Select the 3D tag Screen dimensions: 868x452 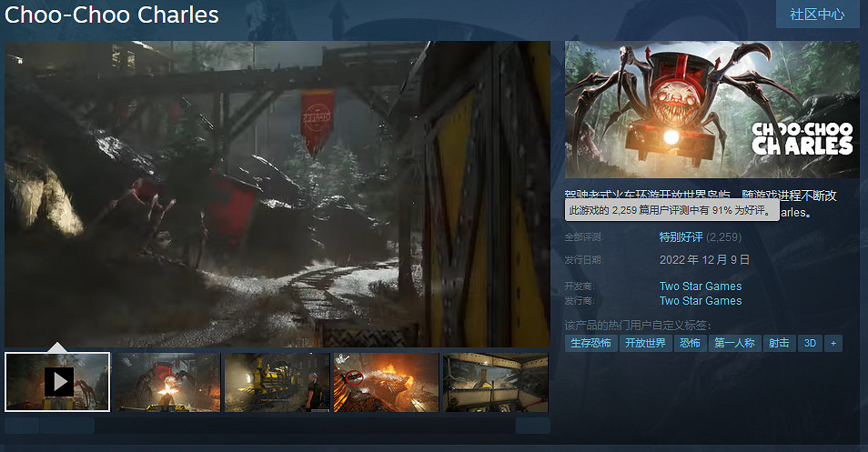click(x=809, y=344)
